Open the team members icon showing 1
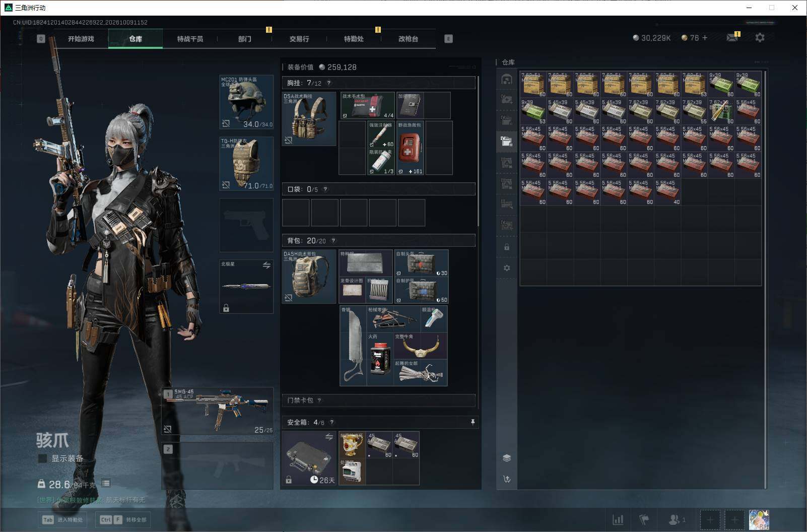This screenshot has width=807, height=532. click(677, 519)
